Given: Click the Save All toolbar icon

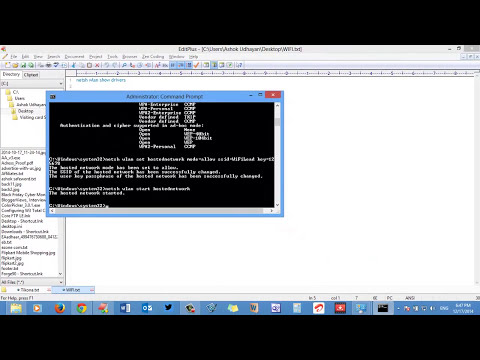Looking at the screenshot, I should [x=31, y=65].
